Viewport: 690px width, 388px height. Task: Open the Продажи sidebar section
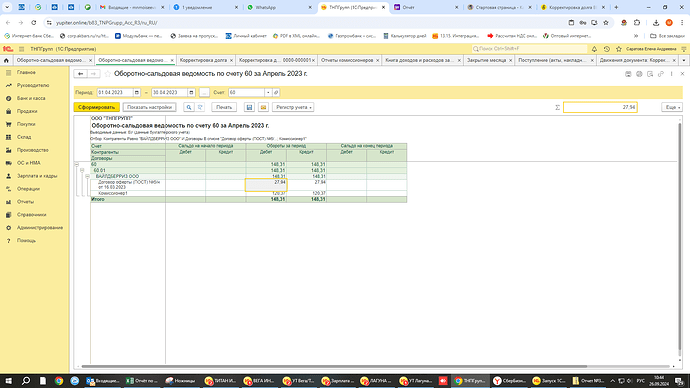(27, 111)
